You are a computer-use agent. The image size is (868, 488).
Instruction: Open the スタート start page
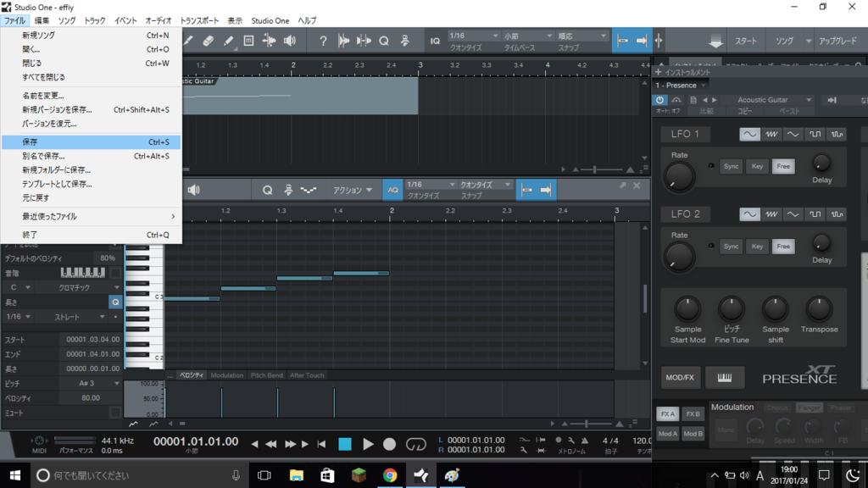746,41
